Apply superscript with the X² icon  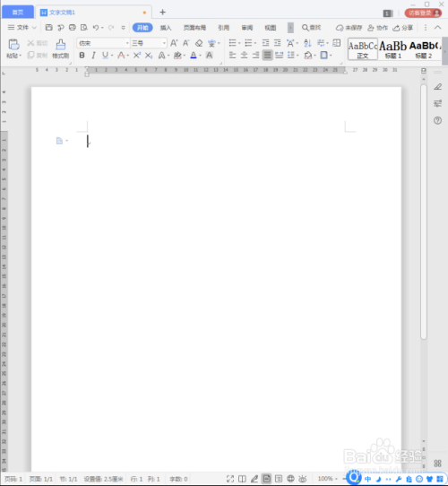137,56
